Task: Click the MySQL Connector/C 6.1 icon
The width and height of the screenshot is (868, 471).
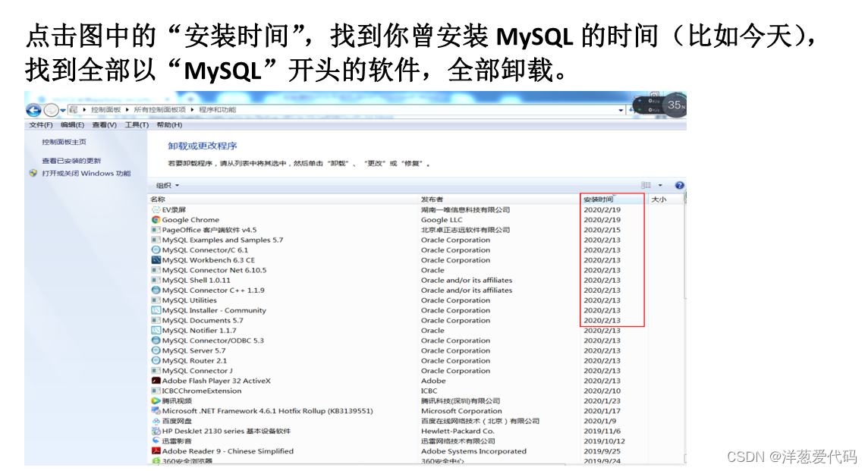Action: [x=156, y=250]
